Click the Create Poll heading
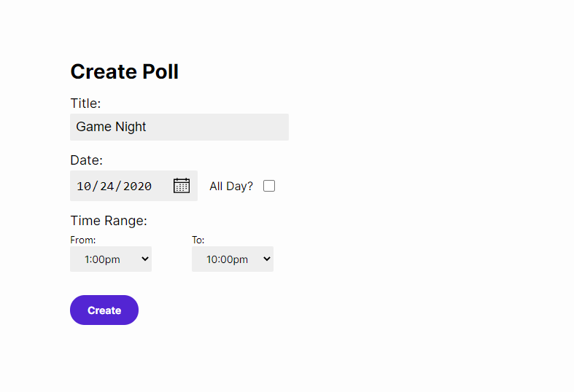 click(x=125, y=71)
